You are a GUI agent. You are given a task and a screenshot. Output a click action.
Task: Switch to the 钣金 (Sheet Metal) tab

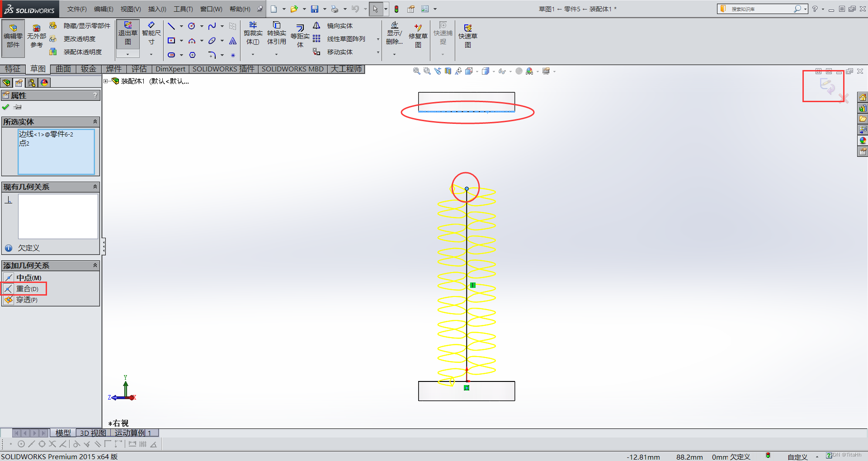[x=89, y=69]
